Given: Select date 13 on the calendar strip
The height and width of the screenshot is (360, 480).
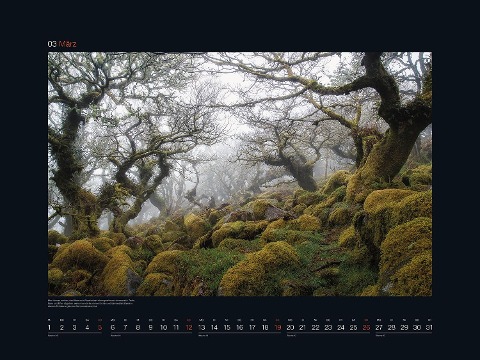Looking at the screenshot, I should tap(202, 327).
